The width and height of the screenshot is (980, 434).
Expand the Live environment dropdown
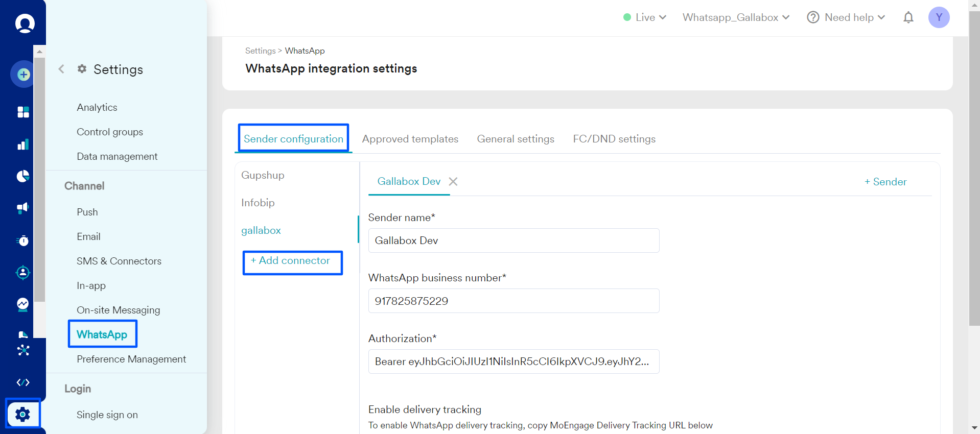tap(645, 18)
